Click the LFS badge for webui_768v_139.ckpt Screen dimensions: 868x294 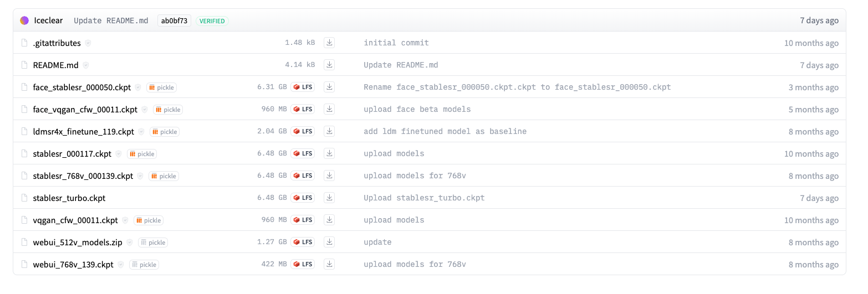303,264
